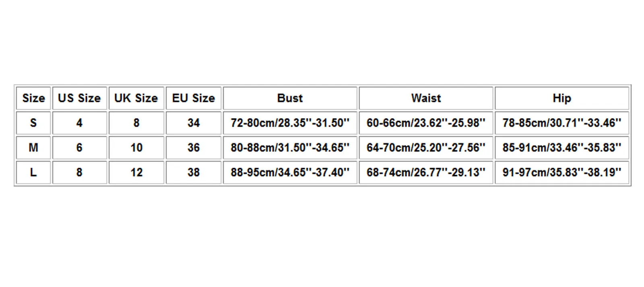Click EU size 38 cell

pos(194,172)
